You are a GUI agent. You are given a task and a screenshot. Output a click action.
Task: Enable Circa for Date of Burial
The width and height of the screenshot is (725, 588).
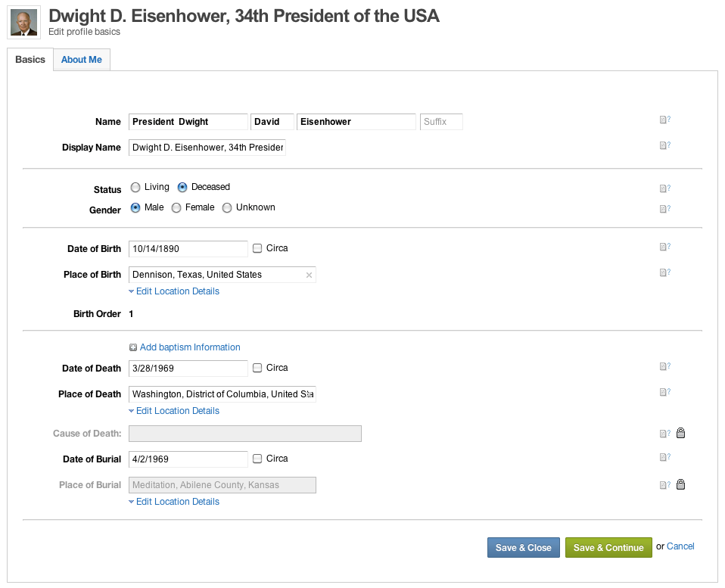(257, 459)
